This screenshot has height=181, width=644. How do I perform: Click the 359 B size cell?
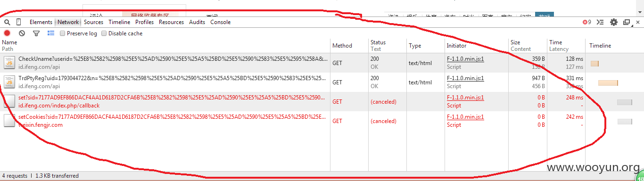click(x=538, y=59)
